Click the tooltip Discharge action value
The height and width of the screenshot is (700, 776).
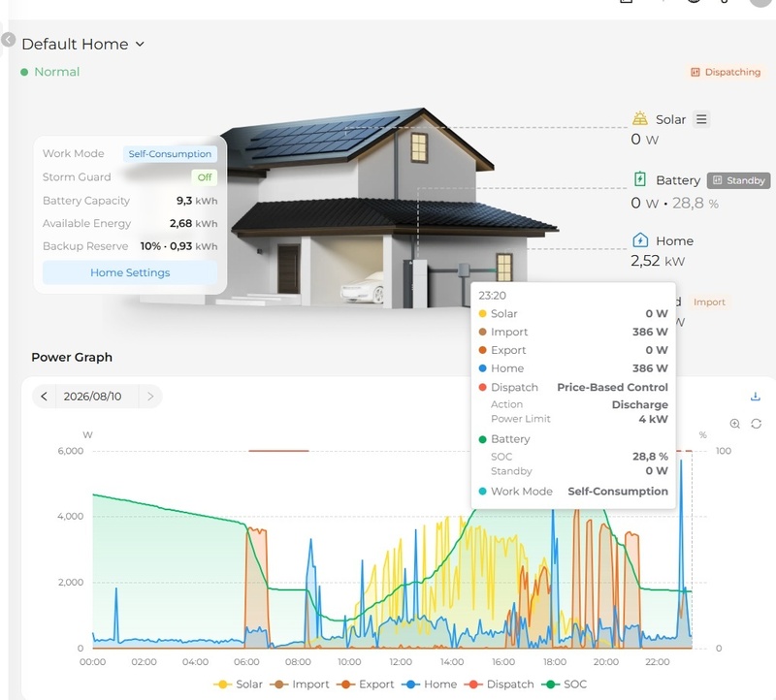pos(640,404)
